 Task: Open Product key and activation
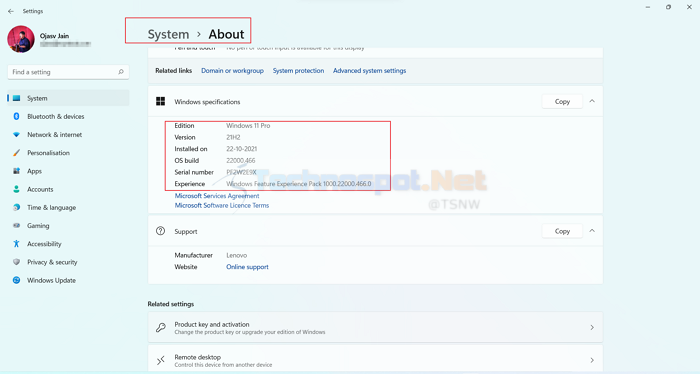click(375, 328)
